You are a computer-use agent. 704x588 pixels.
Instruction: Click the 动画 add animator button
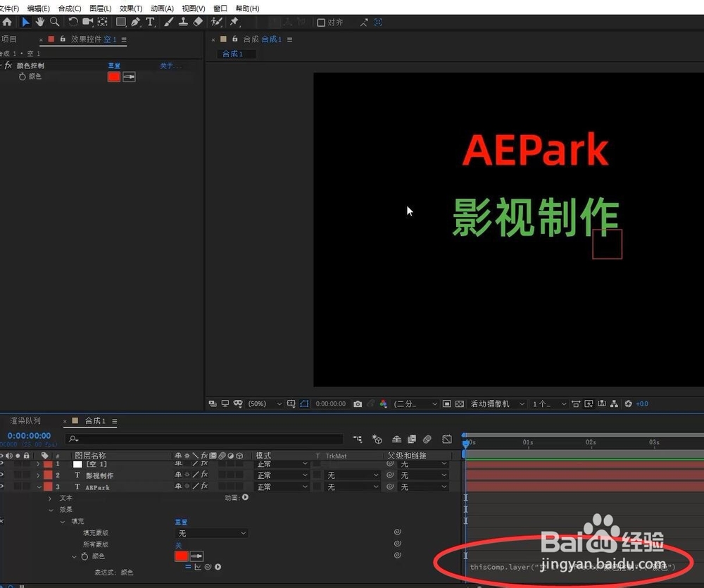246,497
